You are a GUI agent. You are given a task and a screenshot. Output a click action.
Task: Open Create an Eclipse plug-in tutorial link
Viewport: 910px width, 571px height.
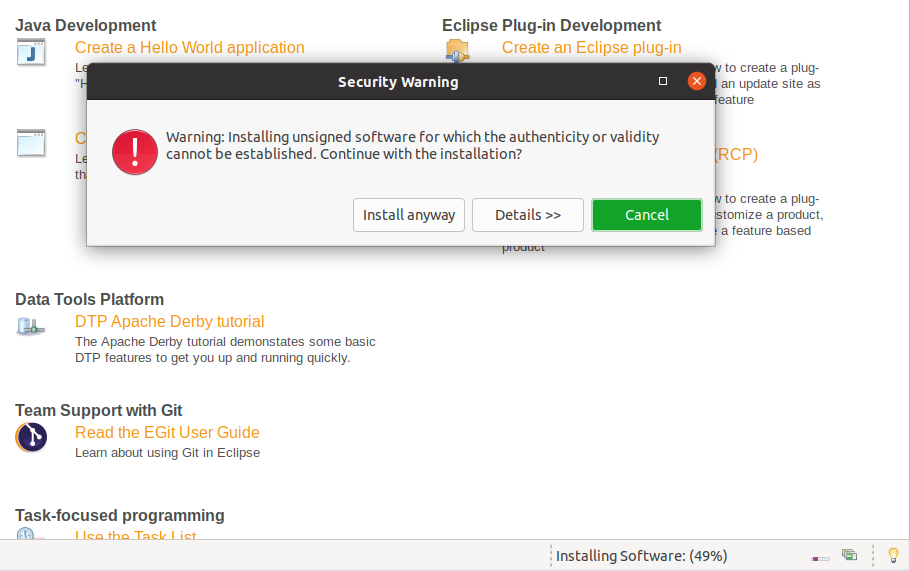[591, 48]
